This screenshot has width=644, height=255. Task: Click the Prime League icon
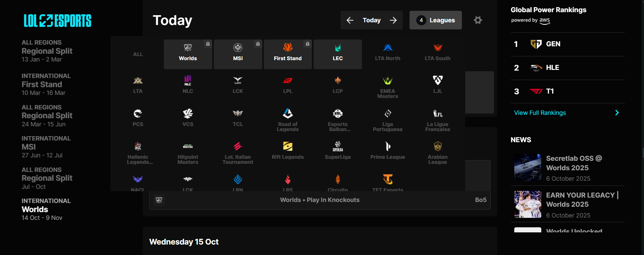click(x=388, y=146)
